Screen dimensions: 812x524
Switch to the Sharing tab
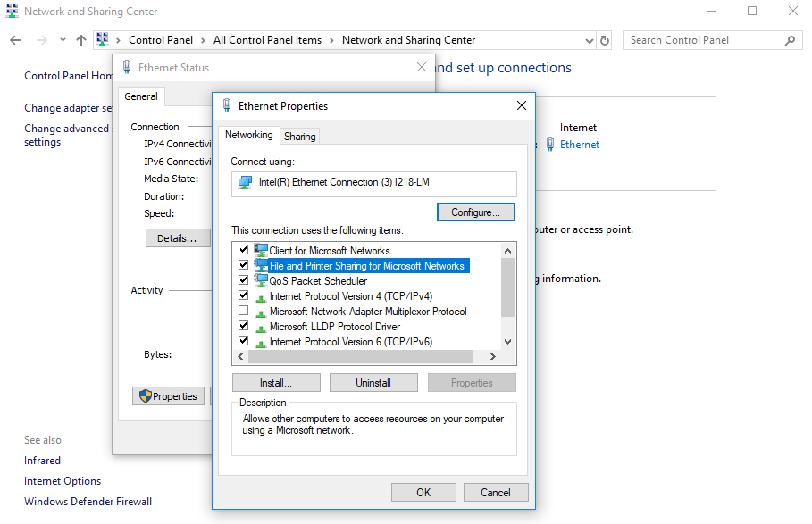[299, 137]
